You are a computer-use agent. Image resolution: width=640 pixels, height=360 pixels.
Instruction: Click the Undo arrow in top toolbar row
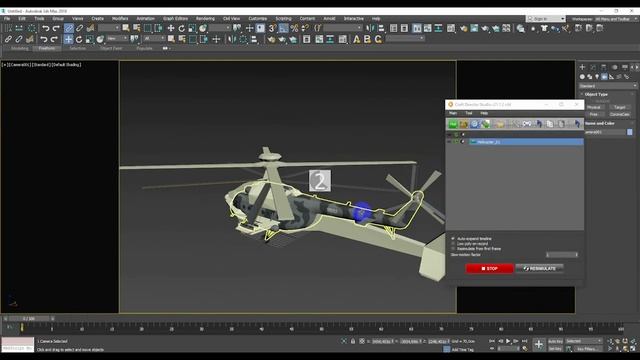[x=46, y=28]
